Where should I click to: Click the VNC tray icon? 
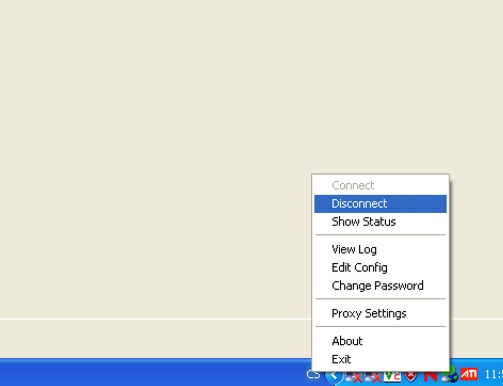(x=392, y=376)
